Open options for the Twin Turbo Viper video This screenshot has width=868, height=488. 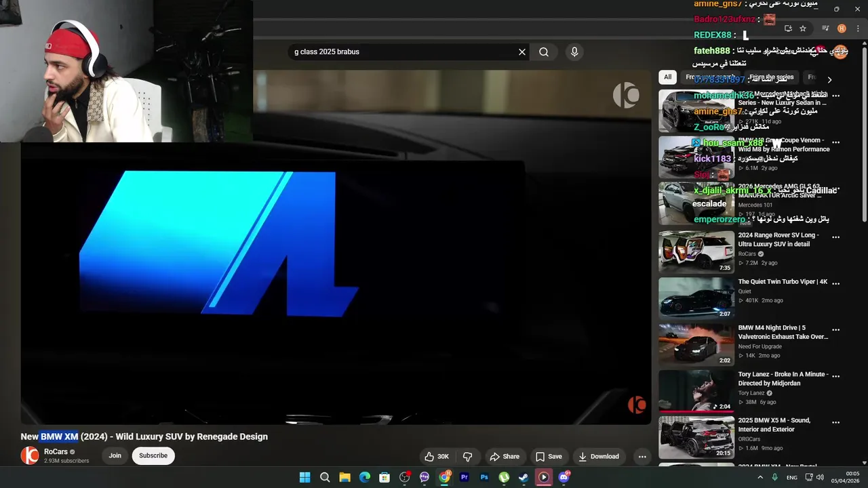click(836, 283)
